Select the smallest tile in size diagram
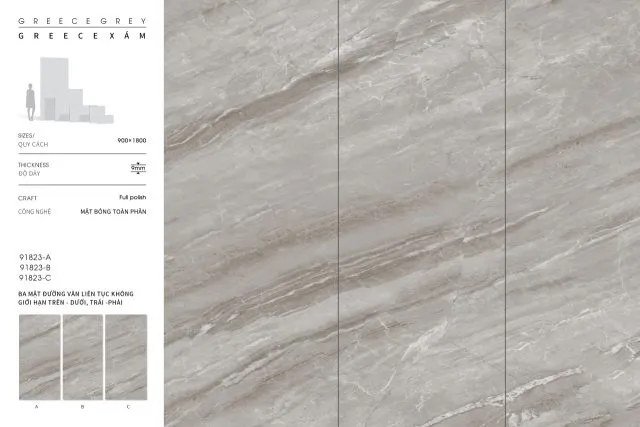640x427 pixels. (106, 118)
